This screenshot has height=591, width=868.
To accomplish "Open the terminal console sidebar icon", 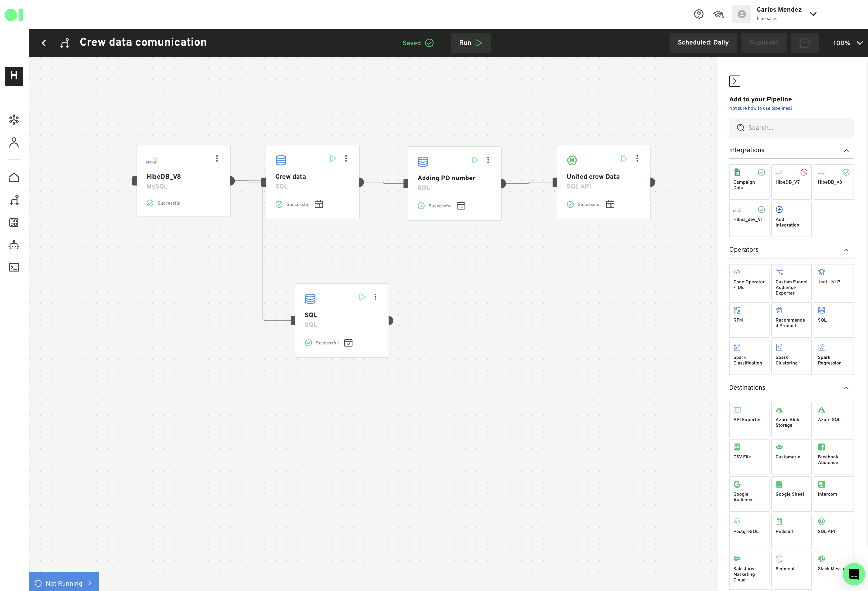I will click(x=14, y=268).
